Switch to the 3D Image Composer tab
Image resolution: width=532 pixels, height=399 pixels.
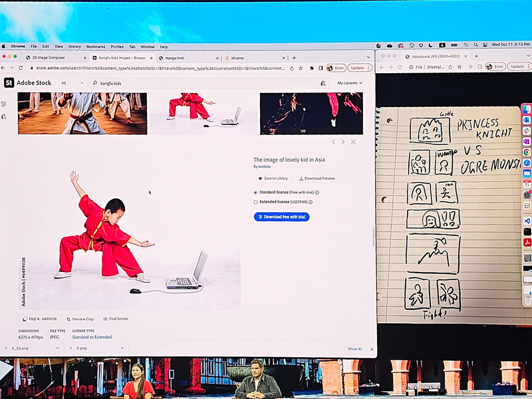(x=56, y=58)
